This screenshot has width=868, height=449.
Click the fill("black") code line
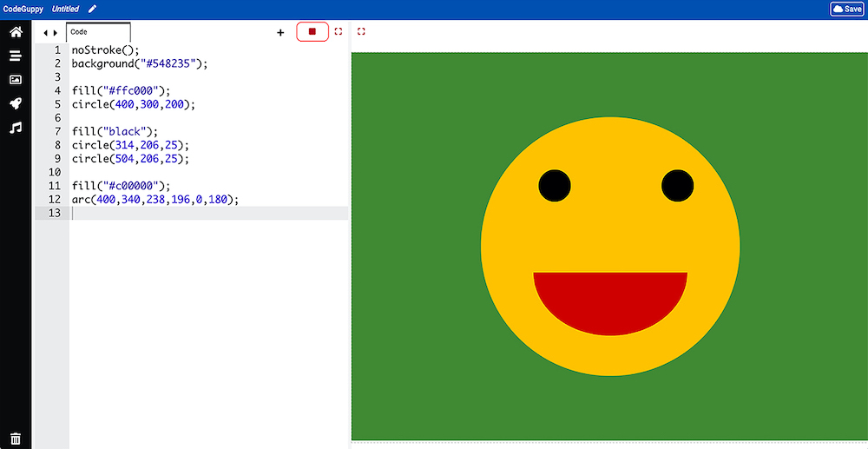[115, 131]
